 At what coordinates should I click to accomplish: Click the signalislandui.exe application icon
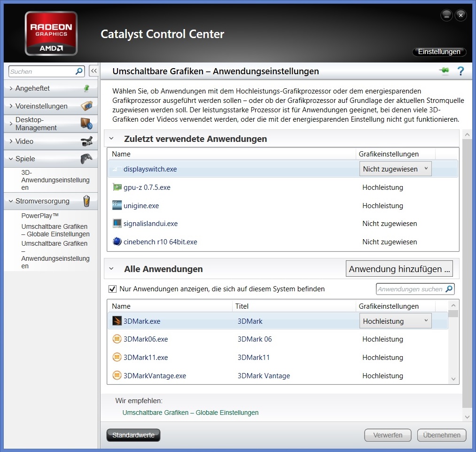[x=117, y=224]
